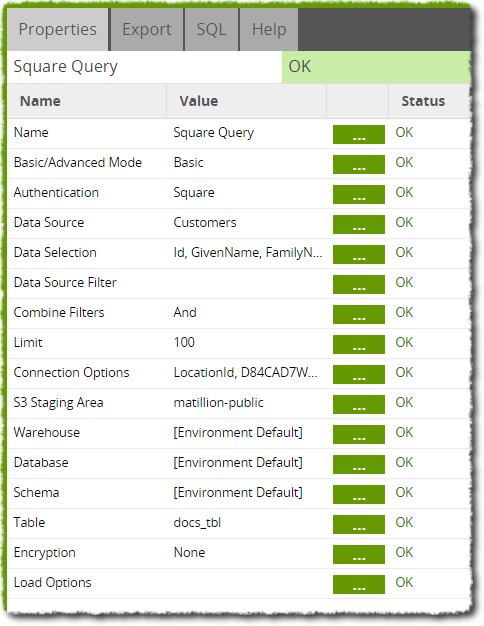
Task: Select the docs_tbl value in the Table row
Action: [x=197, y=523]
